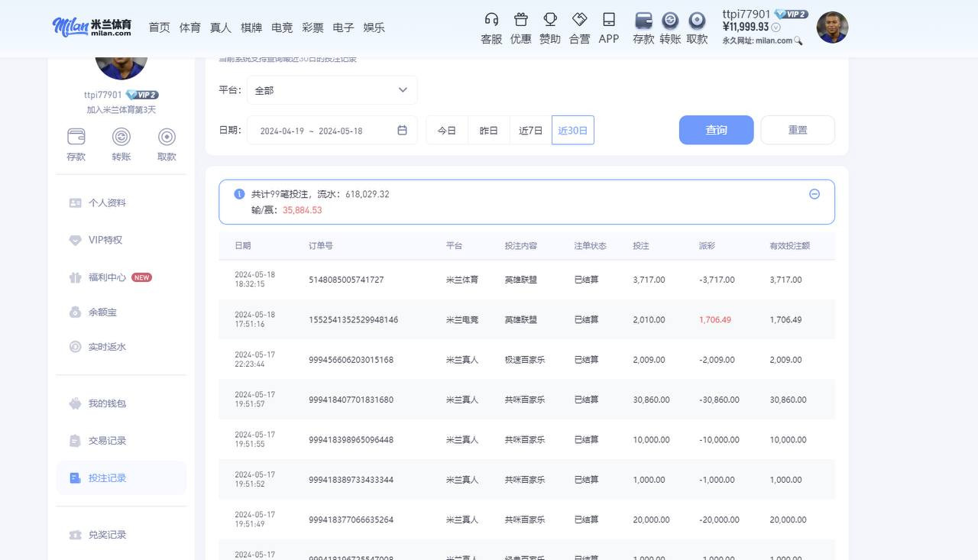Click bet amount 30,860.00 in 投注 column
Image resolution: width=978 pixels, height=560 pixels.
click(652, 400)
